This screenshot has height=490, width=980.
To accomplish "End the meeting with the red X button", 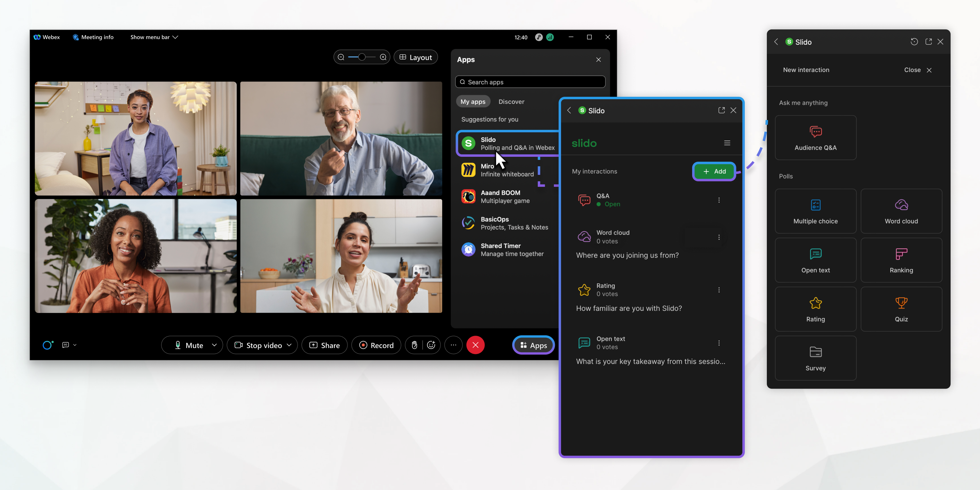I will pos(476,345).
